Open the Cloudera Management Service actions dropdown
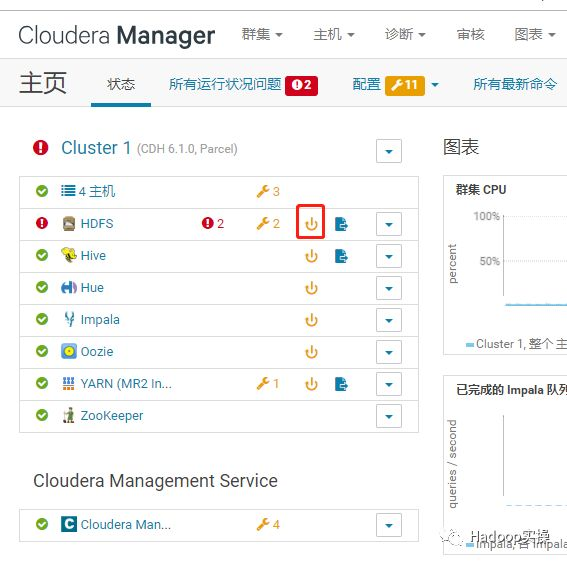Viewport: 567px width, 562px height. click(x=389, y=525)
